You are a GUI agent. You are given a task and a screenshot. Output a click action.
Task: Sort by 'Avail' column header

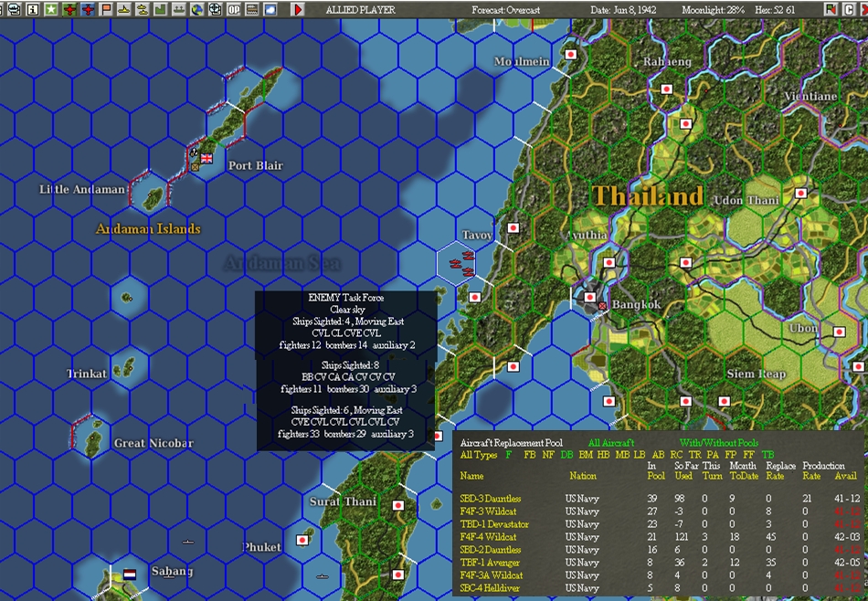846,476
